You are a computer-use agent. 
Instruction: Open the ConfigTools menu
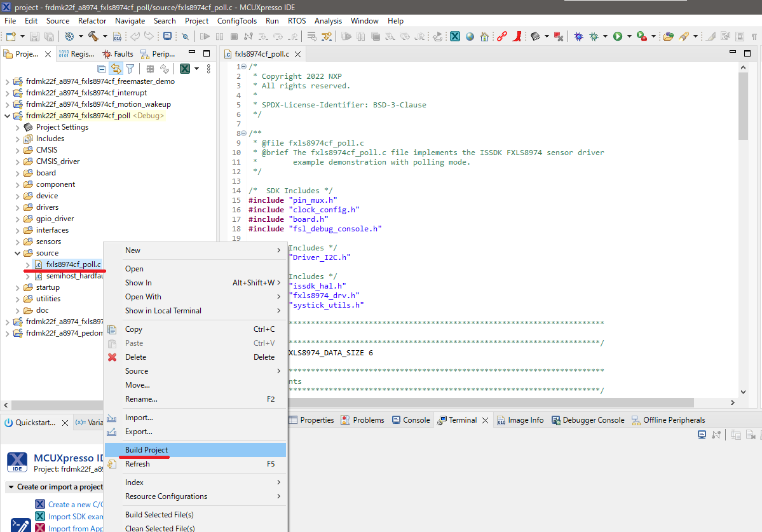[236, 21]
